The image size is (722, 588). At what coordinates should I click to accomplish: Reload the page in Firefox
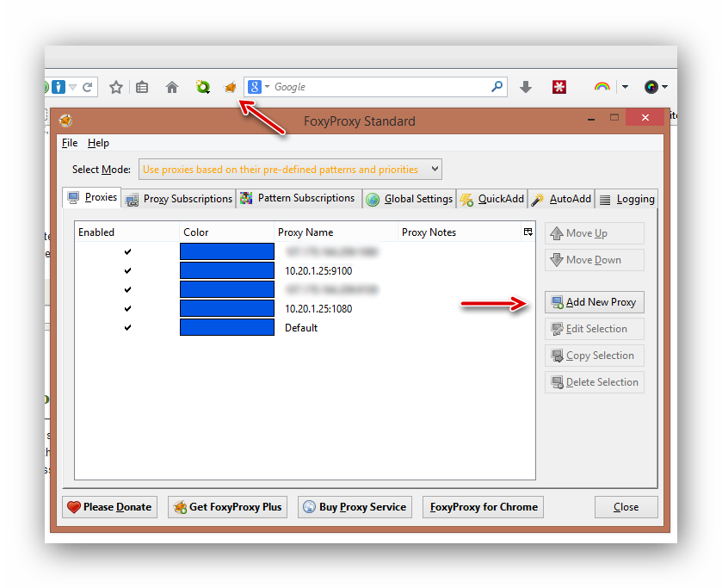pyautogui.click(x=88, y=87)
